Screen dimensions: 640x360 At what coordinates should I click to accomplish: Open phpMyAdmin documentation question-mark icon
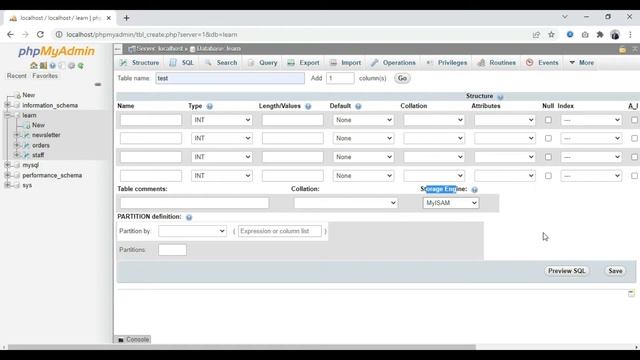pyautogui.click(x=53, y=66)
